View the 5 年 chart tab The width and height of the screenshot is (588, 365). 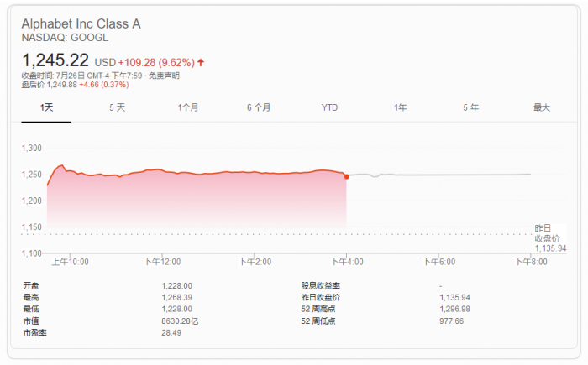tap(470, 108)
